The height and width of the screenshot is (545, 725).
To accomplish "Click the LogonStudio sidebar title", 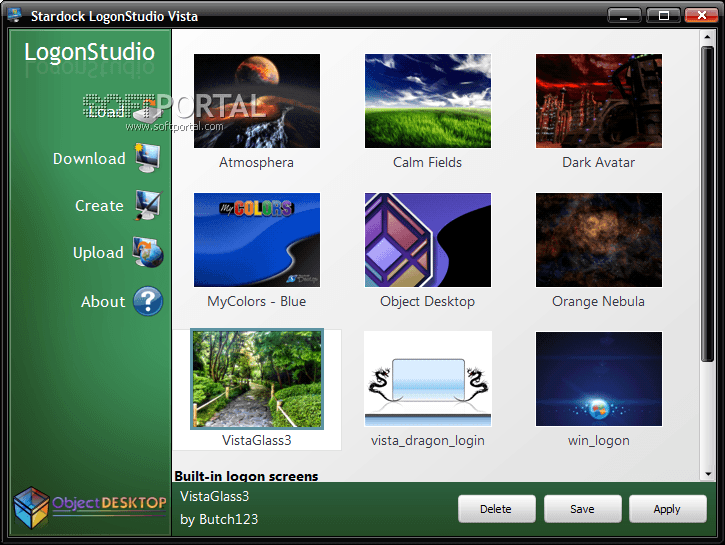I will click(x=89, y=52).
